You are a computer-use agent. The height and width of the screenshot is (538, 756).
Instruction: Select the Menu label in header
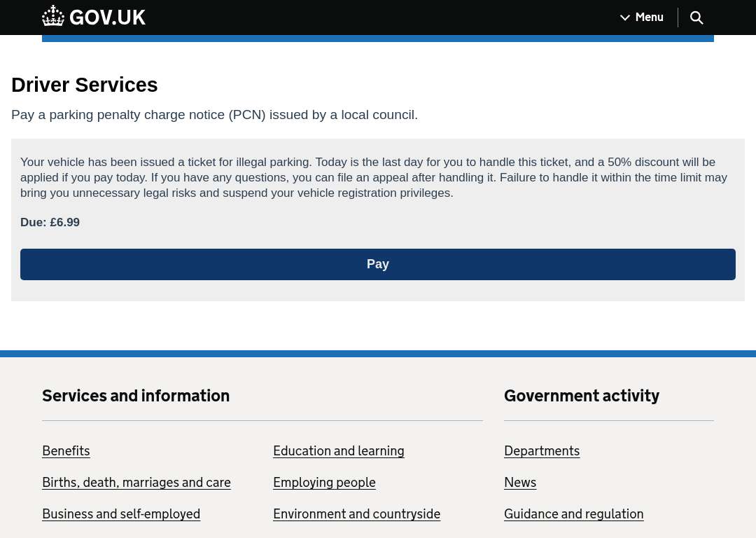pyautogui.click(x=649, y=18)
